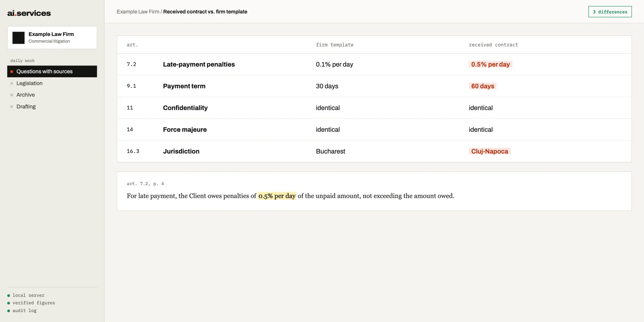Click the green local server status dot
Screen dimensions: 644x322
pyautogui.click(x=8, y=295)
